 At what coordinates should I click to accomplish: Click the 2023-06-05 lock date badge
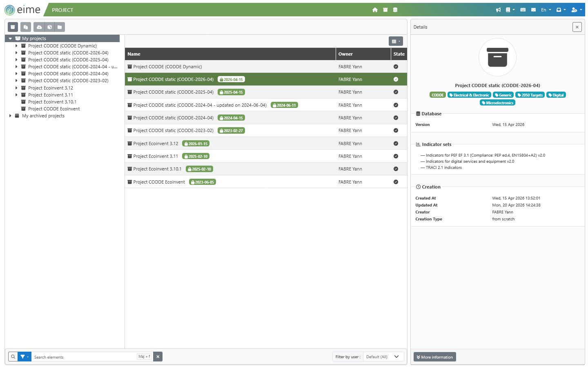[203, 182]
